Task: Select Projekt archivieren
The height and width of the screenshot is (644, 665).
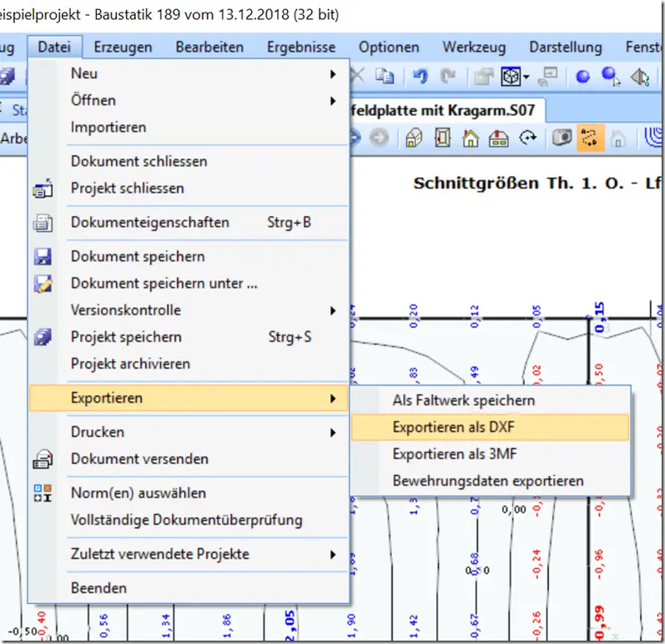Action: 189,364
